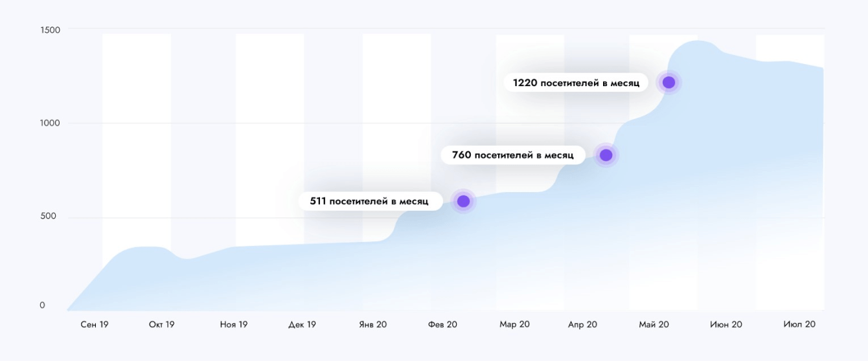Click the 1000 y-axis value

[50, 123]
